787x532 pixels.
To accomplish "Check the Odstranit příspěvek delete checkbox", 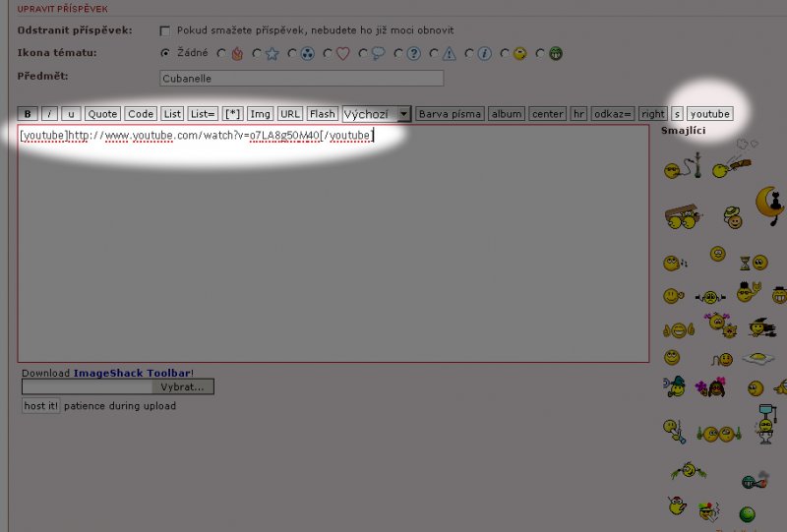I will click(x=164, y=30).
